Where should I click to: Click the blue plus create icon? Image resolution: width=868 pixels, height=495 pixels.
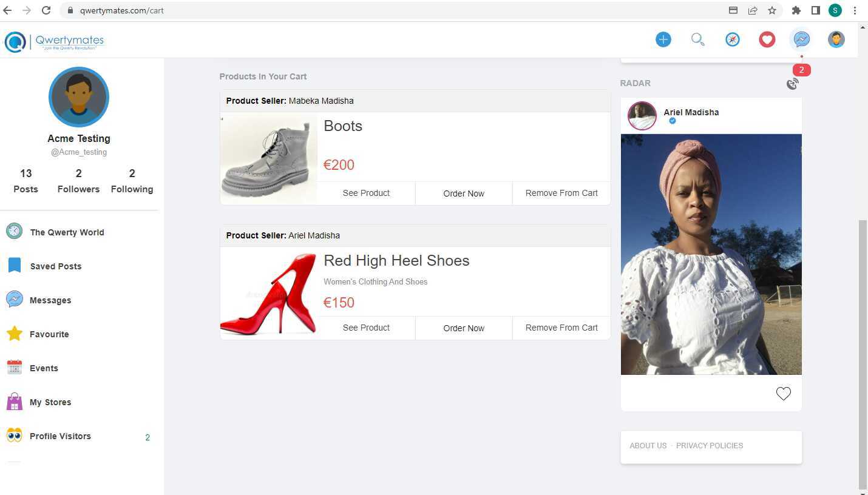(663, 39)
